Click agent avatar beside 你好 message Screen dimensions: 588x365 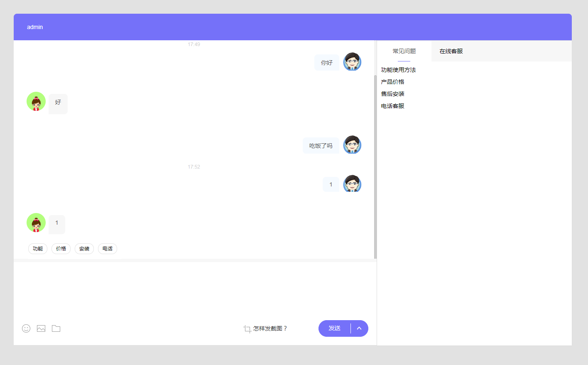tap(352, 62)
